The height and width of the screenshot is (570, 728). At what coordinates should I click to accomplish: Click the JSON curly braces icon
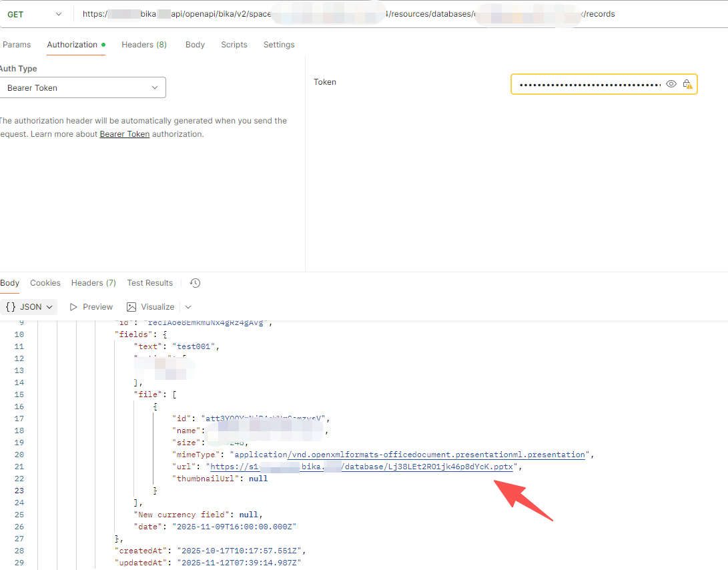point(11,307)
